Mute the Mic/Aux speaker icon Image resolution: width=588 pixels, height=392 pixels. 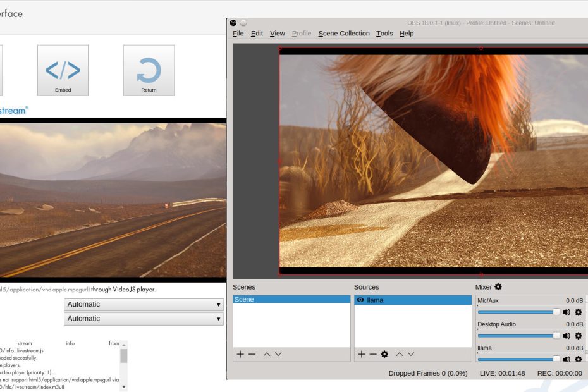coord(567,312)
